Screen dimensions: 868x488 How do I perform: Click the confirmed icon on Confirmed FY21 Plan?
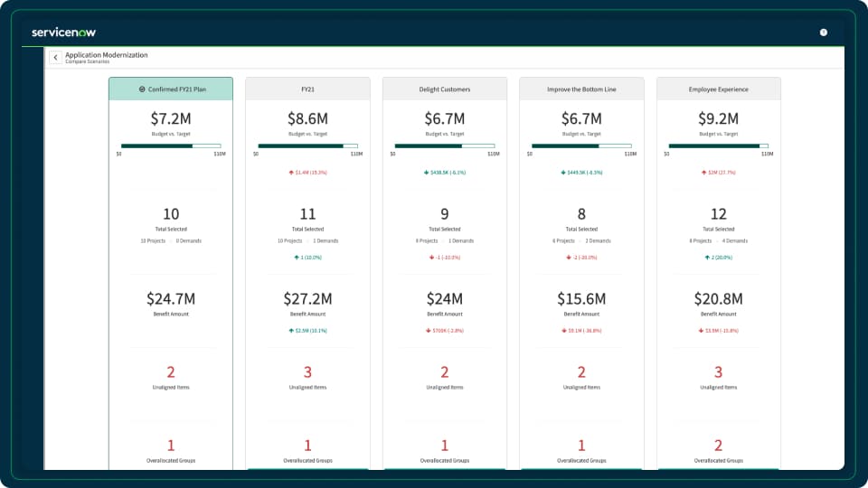click(142, 89)
